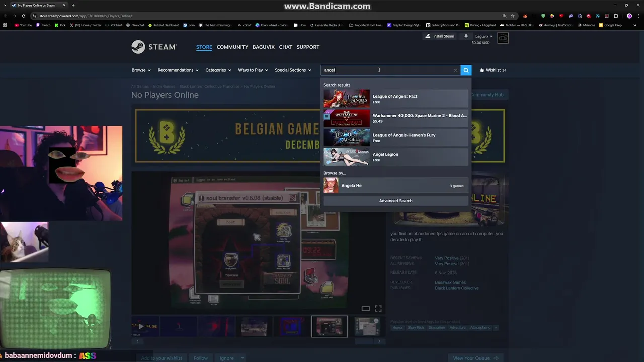Open the baguvix account dropdown
The height and width of the screenshot is (362, 644).
click(x=484, y=36)
